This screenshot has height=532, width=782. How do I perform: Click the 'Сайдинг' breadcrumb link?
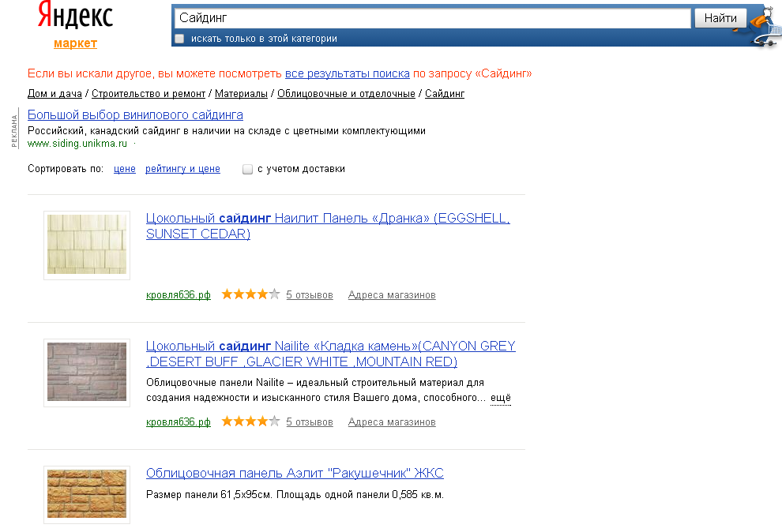(445, 94)
